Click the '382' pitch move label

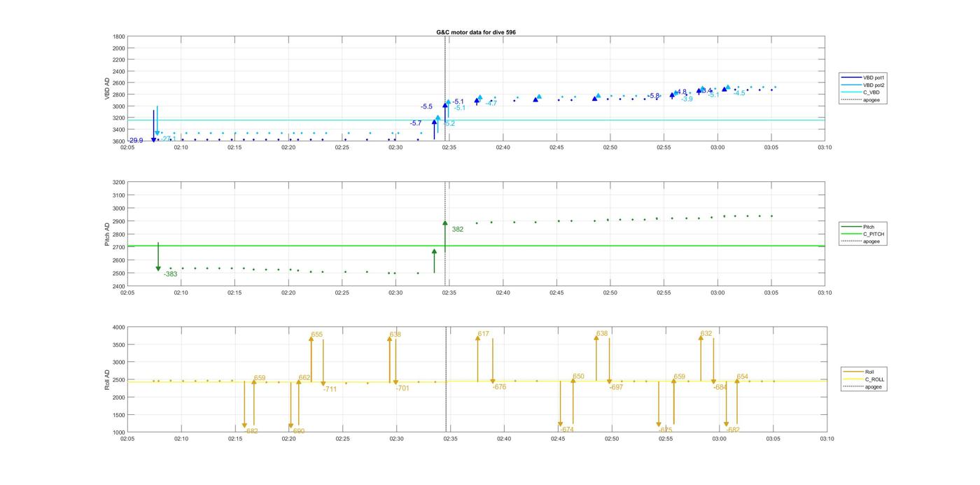click(x=457, y=230)
